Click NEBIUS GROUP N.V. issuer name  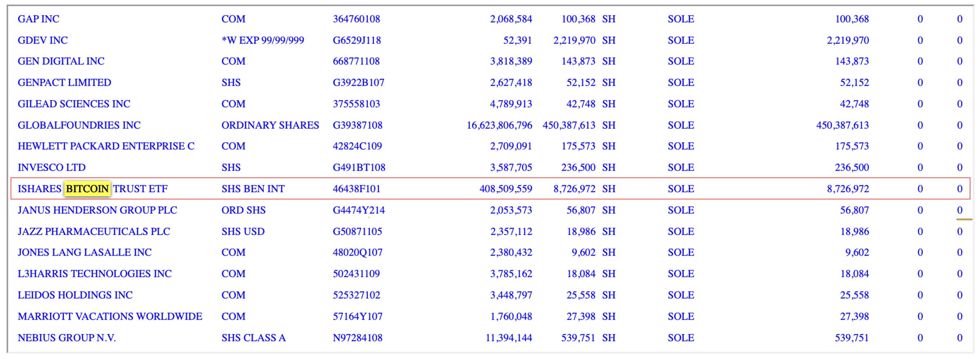point(67,338)
